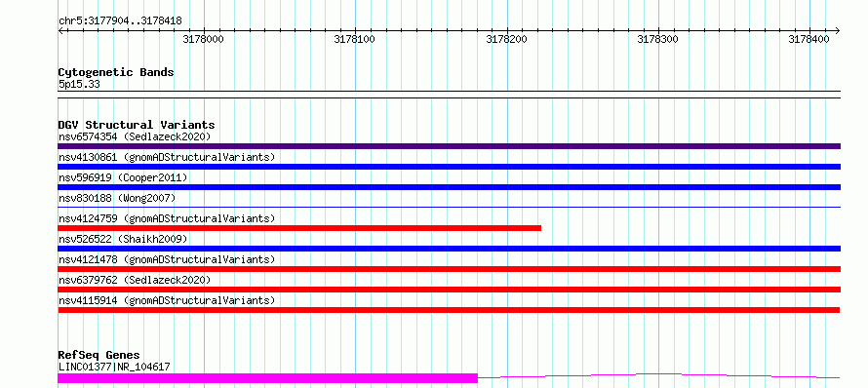Open the first gnomAD variant nsv4130861 label
Image resolution: width=868 pixels, height=388 pixels.
point(167,157)
